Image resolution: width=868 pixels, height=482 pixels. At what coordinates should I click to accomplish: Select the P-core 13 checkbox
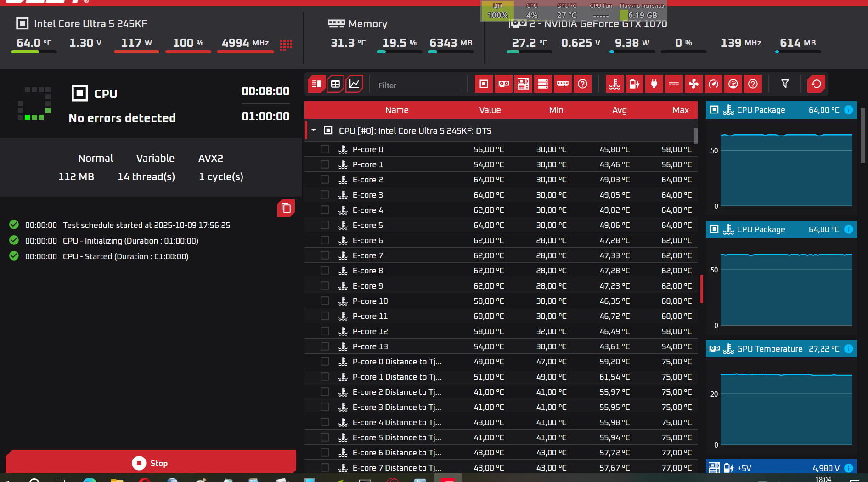tap(325, 346)
